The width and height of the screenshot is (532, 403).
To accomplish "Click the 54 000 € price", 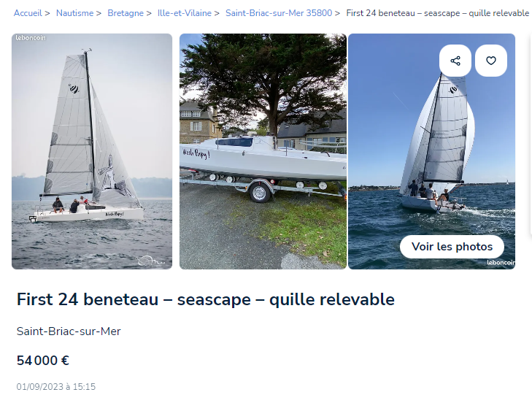I will click(x=43, y=361).
